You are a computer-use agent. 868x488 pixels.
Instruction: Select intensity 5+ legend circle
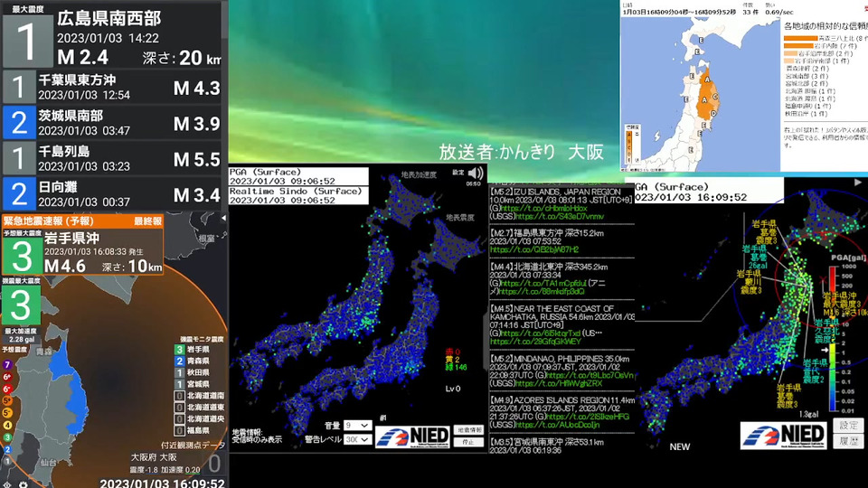pos(7,400)
